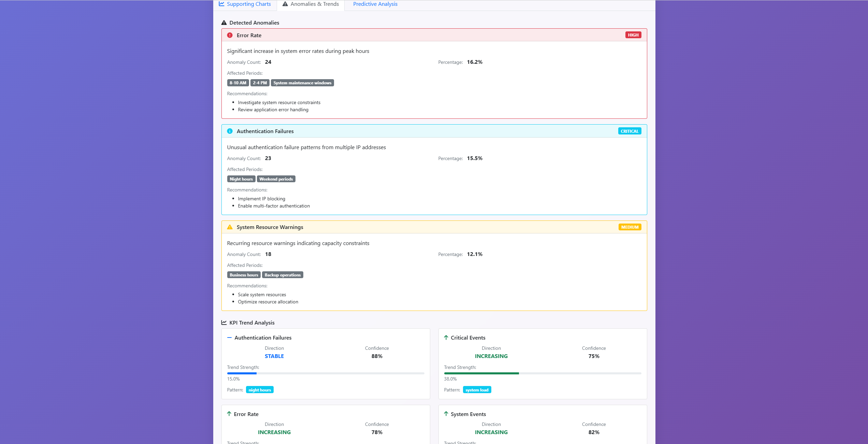Click the increasing arrow icon on Critical Events
Image resolution: width=868 pixels, height=444 pixels.
tap(446, 337)
